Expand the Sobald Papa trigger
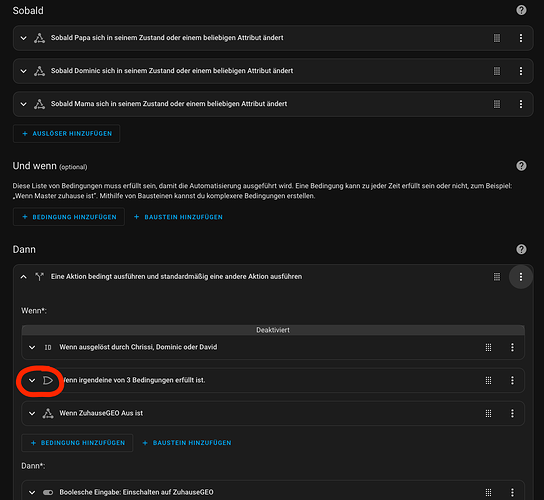Viewport: 544px width, 500px height. [x=24, y=38]
